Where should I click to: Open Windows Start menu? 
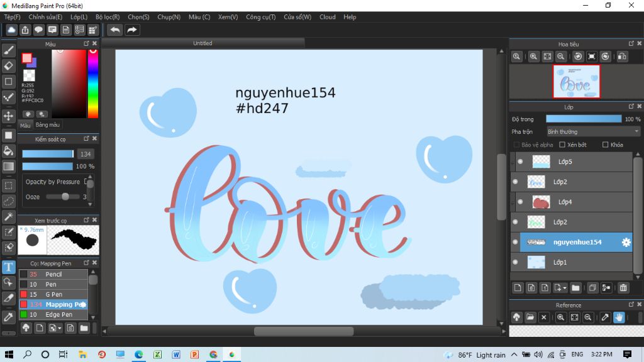tap(9, 354)
